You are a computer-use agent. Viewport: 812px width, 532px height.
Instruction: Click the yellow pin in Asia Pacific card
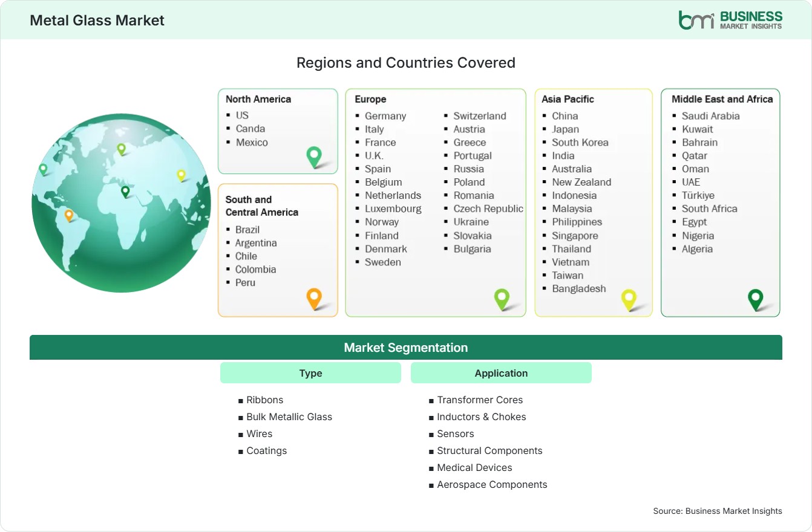tap(629, 299)
